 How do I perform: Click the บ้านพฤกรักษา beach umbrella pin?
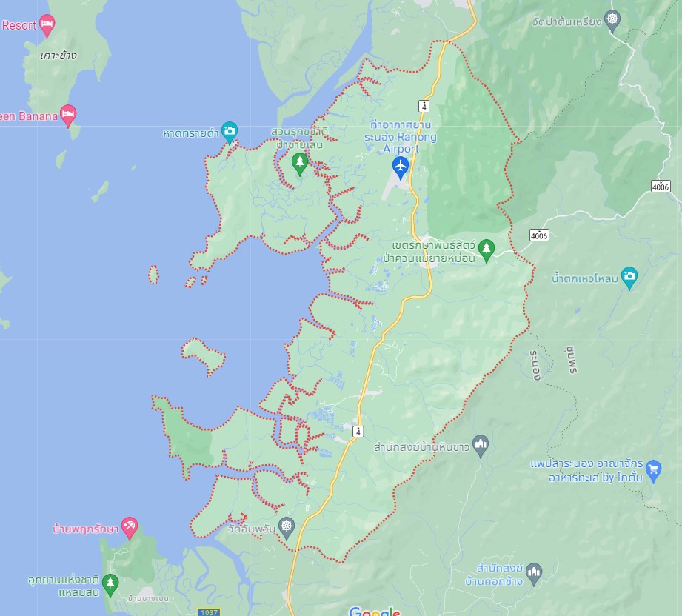[129, 528]
